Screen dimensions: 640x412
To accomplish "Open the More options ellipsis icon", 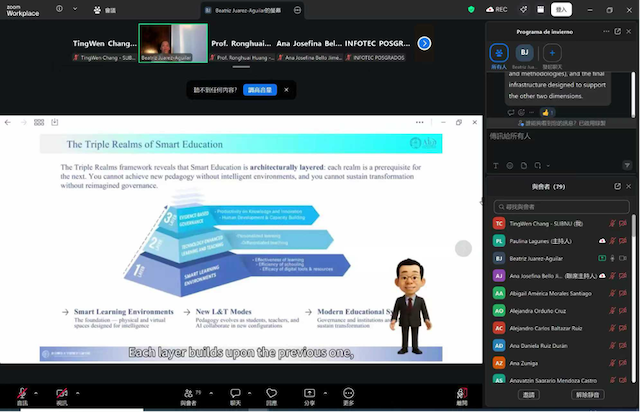I will (x=348, y=392).
